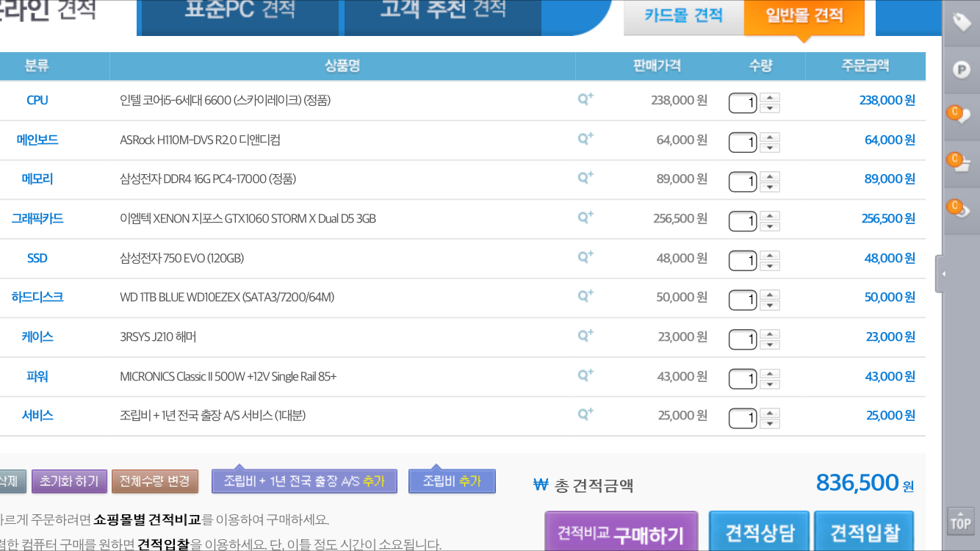The width and height of the screenshot is (980, 551).
Task: Increase 메인보드 quantity with up arrow
Action: 770,137
